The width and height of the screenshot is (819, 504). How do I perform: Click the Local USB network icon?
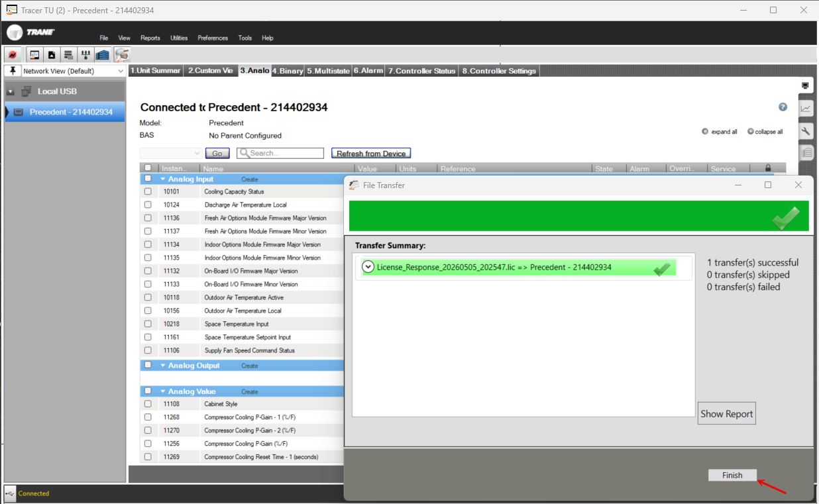click(27, 91)
